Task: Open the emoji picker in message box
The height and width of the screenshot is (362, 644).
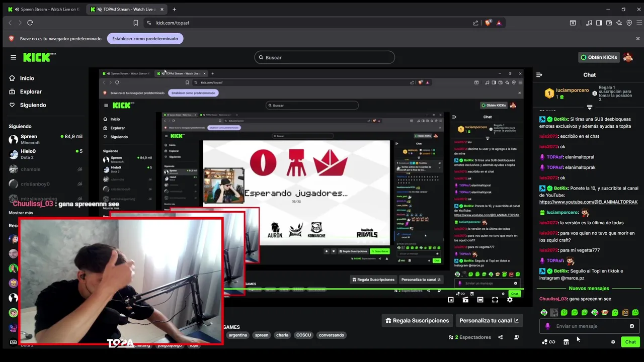Action: 632,326
